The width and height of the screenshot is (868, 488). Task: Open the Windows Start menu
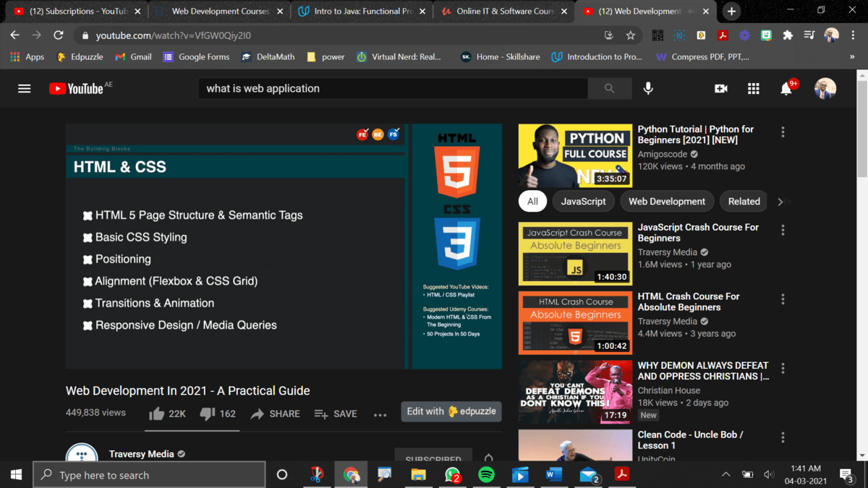[x=16, y=475]
